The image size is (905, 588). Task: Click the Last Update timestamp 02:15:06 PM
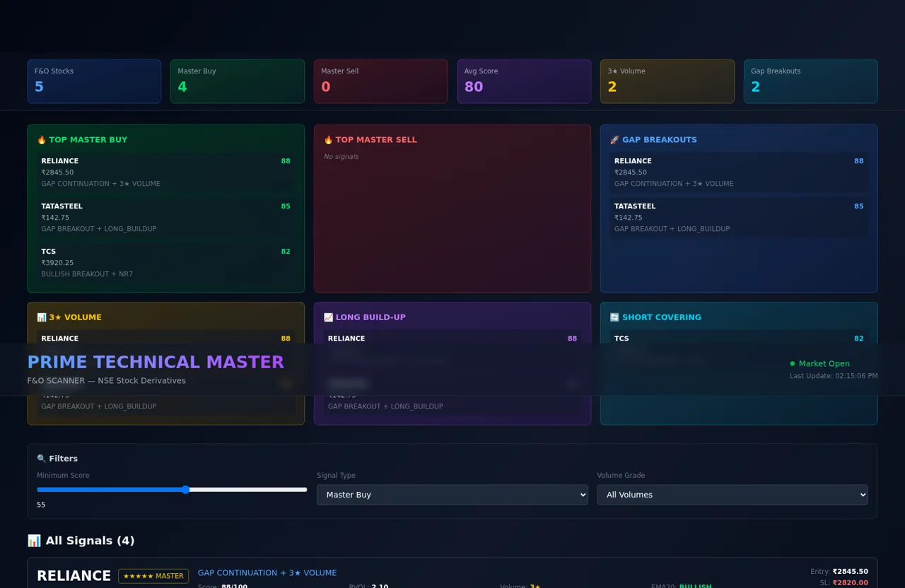[x=834, y=376]
